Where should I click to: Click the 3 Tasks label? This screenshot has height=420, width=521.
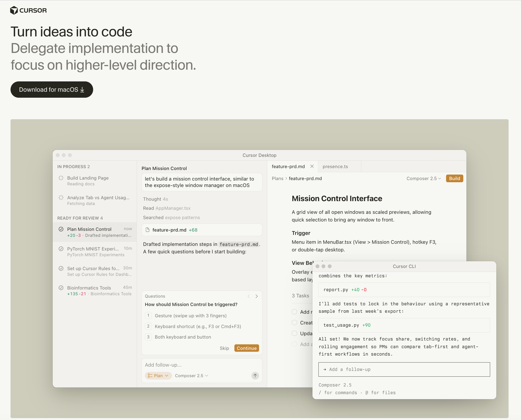coord(300,296)
